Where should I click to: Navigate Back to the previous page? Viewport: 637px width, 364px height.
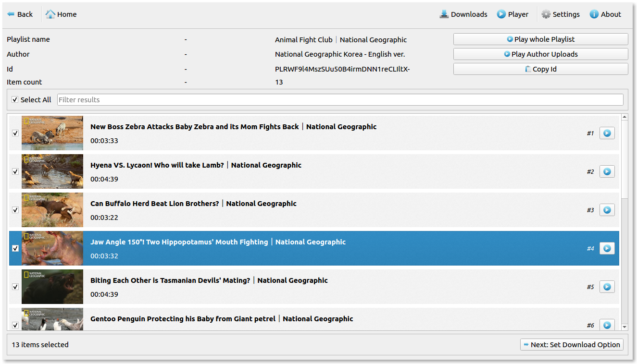click(20, 14)
